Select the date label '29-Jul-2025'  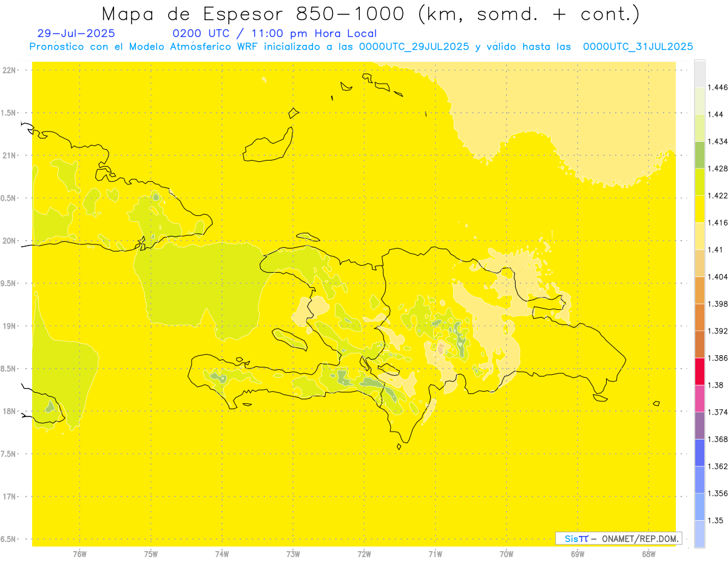(76, 34)
